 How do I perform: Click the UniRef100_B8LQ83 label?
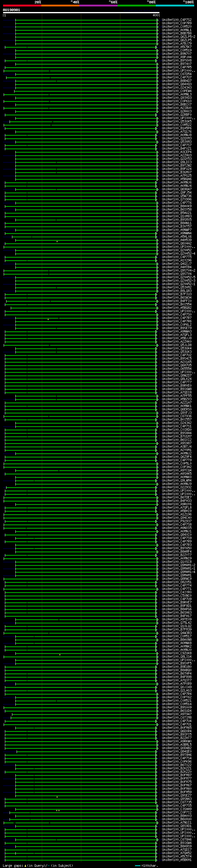point(177,291)
